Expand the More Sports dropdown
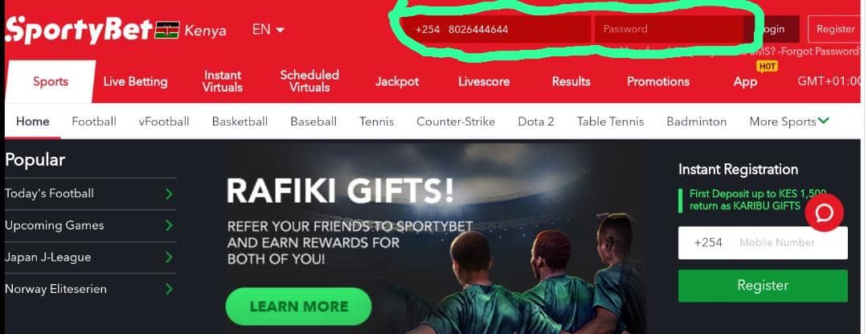 click(x=789, y=122)
